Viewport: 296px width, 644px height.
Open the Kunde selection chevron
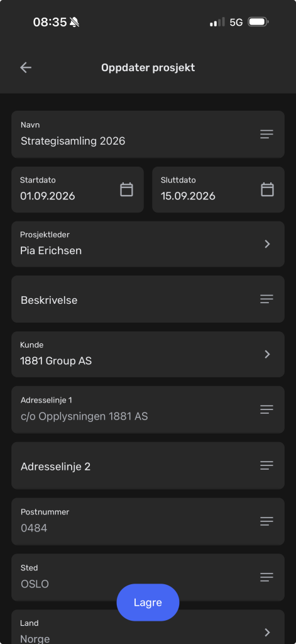pyautogui.click(x=267, y=354)
